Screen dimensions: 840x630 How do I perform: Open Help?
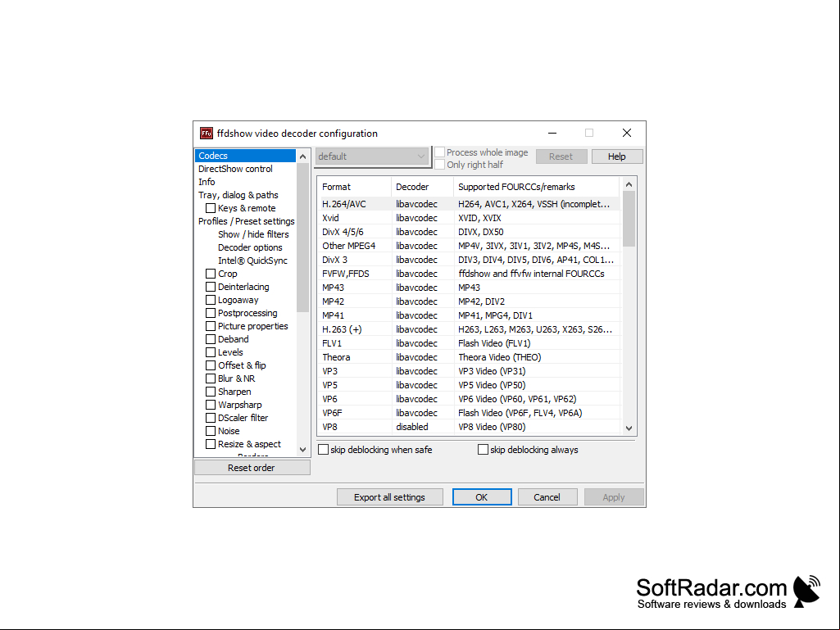[x=616, y=156]
